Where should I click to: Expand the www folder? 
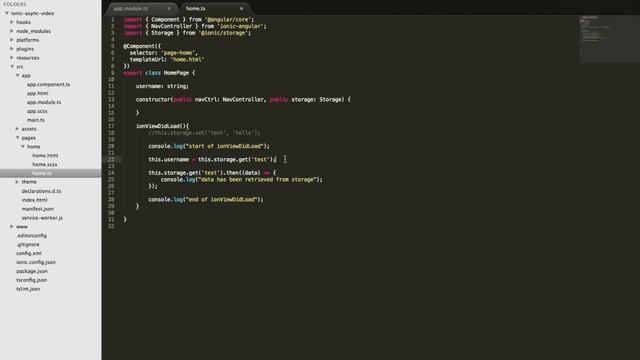(x=12, y=227)
